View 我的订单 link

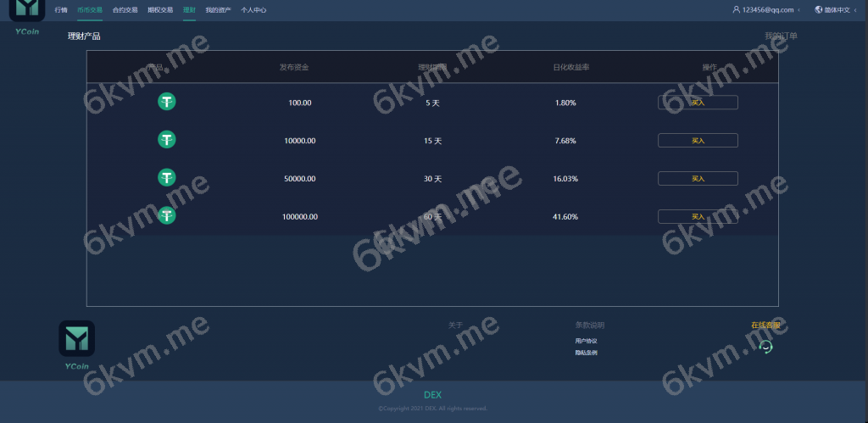[x=781, y=36]
